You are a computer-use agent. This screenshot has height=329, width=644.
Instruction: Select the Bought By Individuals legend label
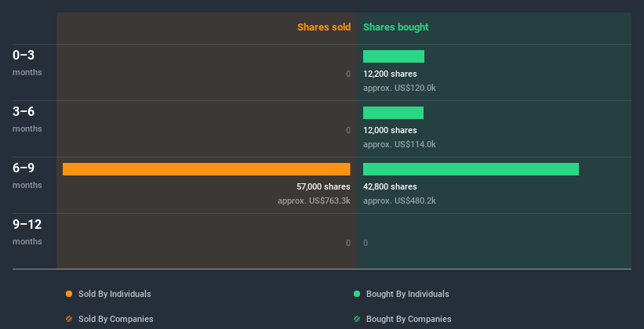pyautogui.click(x=407, y=294)
